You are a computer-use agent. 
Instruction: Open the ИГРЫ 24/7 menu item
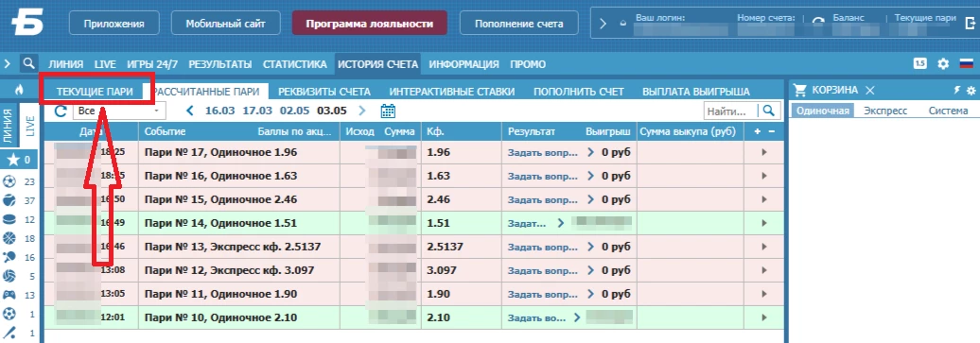click(152, 63)
